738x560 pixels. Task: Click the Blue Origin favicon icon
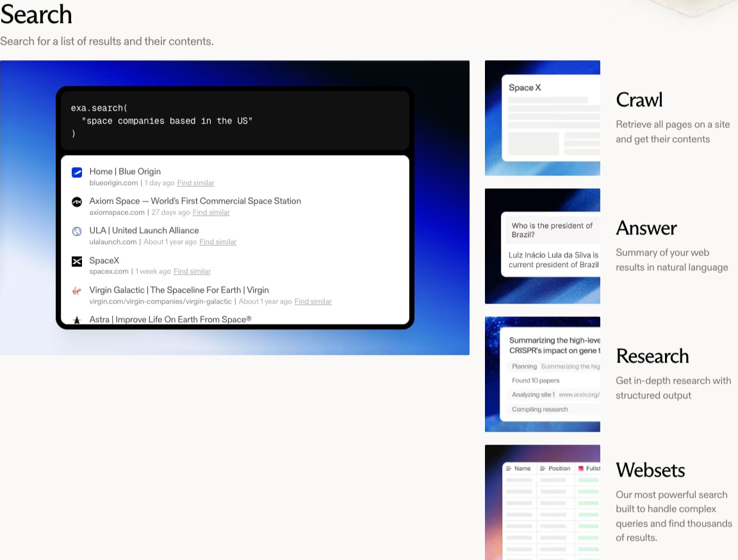pyautogui.click(x=77, y=172)
